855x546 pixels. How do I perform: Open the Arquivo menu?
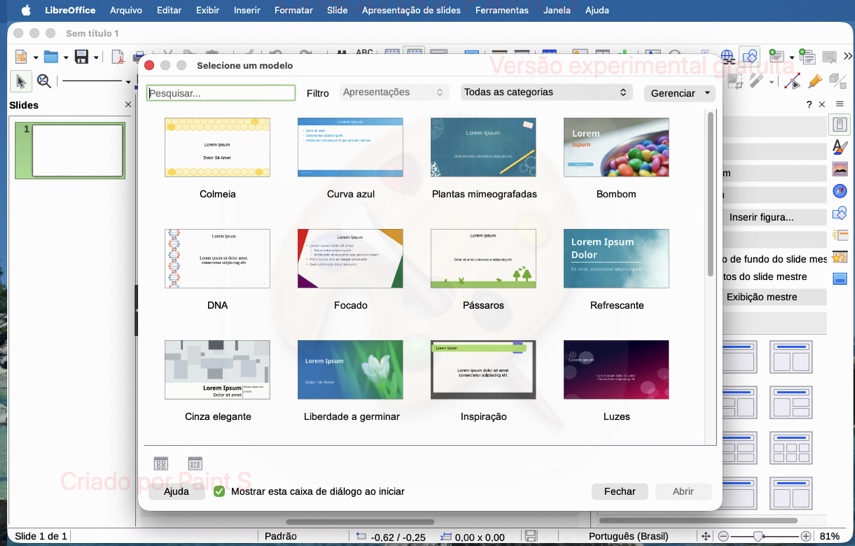tap(126, 10)
